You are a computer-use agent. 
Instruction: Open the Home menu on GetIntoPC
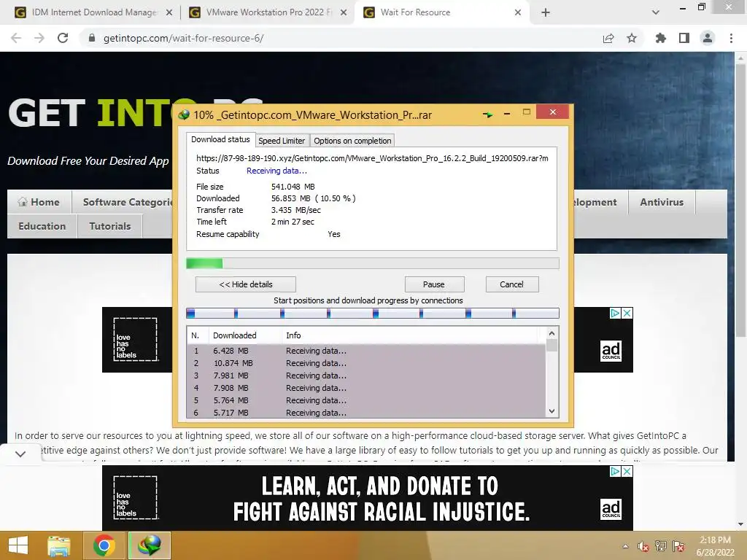(39, 202)
